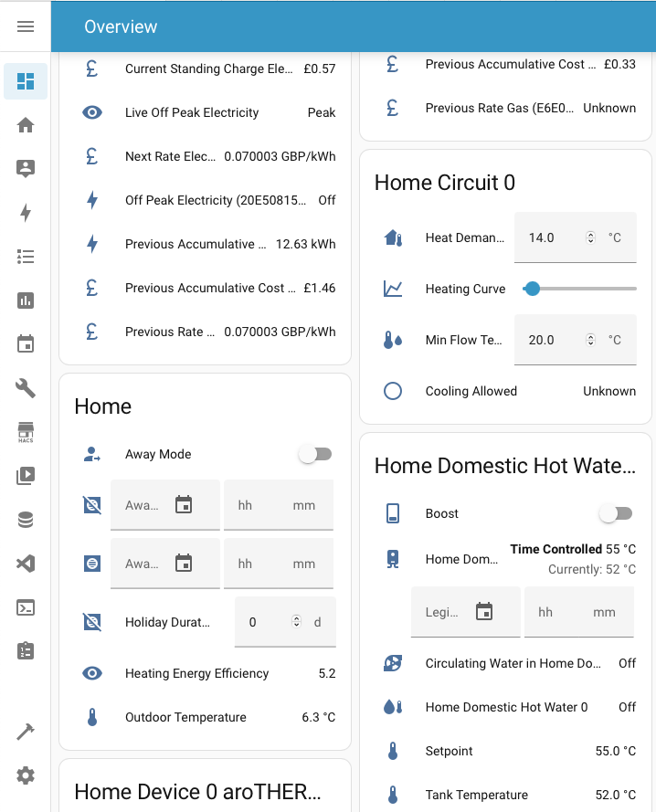The image size is (656, 812).
Task: Click the Outdoor Temperature thermometer icon
Action: (x=92, y=717)
